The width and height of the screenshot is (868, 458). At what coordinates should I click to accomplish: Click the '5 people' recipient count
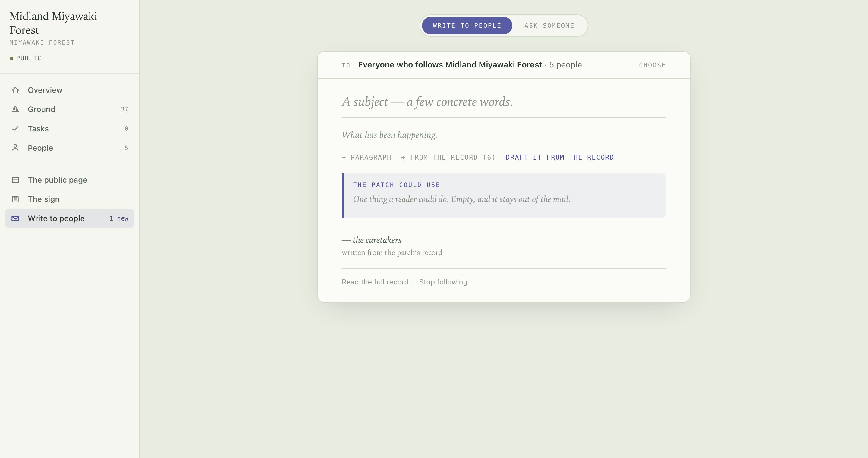tap(565, 65)
